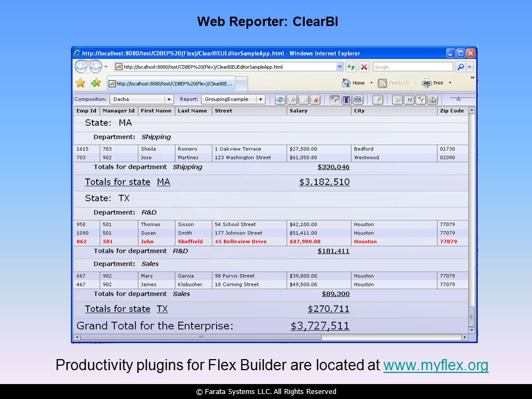Click the Home icon in command bar
532x399 pixels.
click(346, 83)
